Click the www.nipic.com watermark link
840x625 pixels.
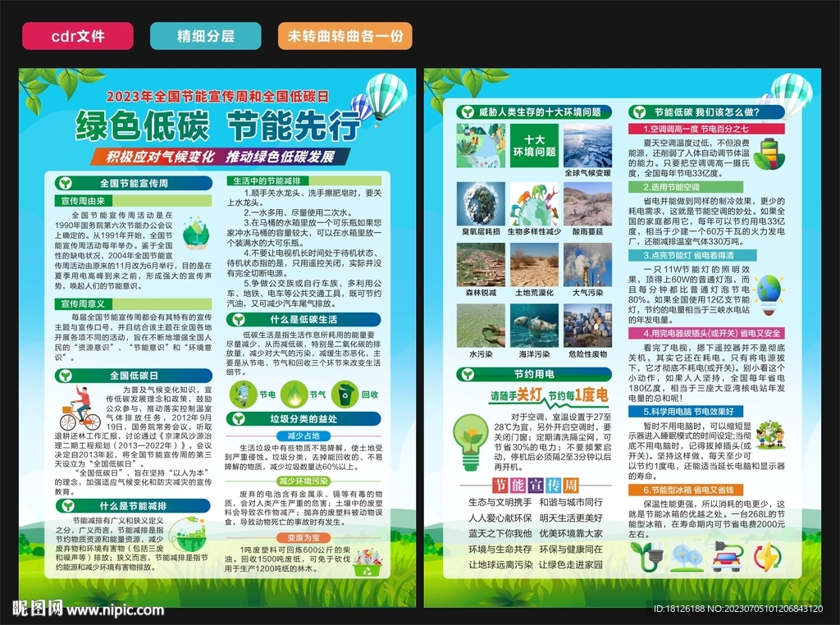click(x=115, y=610)
